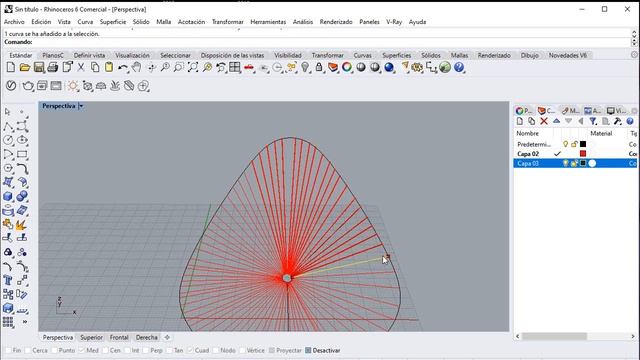Click the layer filter funnel icon
The height and width of the screenshot is (360, 640).
point(593,121)
